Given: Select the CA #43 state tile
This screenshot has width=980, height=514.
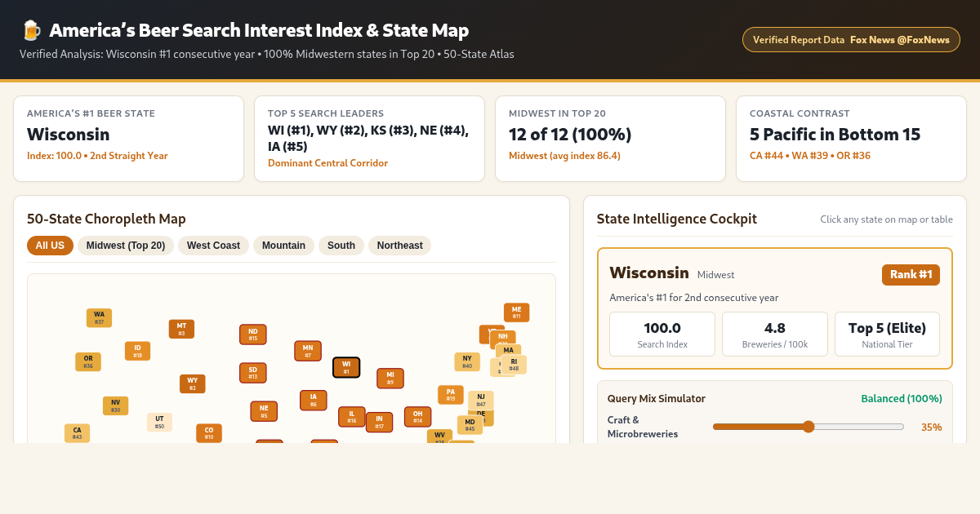Looking at the screenshot, I should [x=77, y=433].
